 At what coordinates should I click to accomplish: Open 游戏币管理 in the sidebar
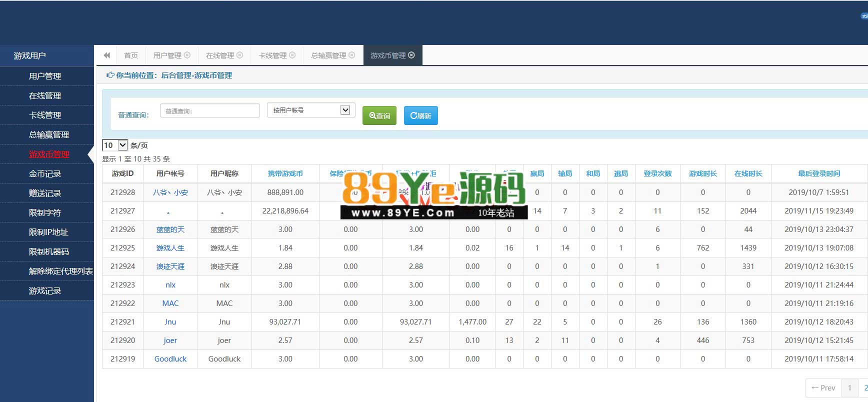point(47,154)
